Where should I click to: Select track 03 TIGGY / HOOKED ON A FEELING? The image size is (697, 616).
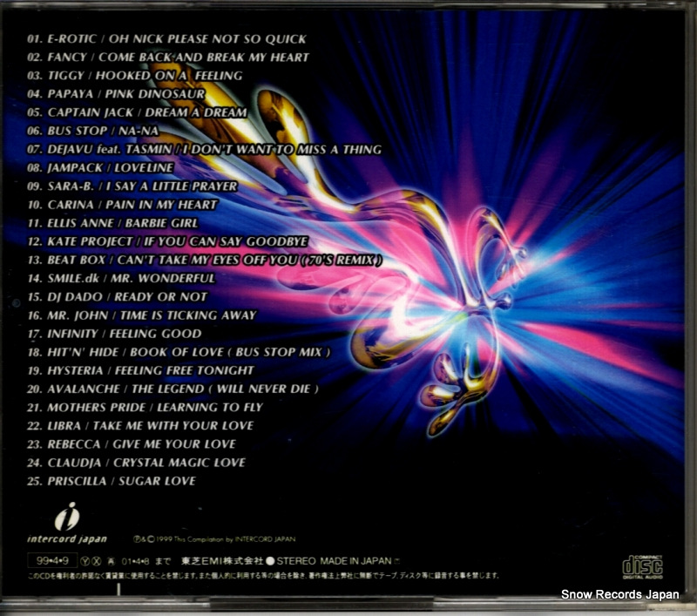tap(135, 76)
